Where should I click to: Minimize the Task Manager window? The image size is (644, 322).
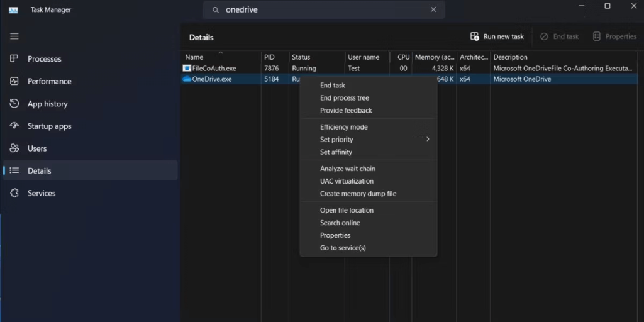click(x=581, y=6)
